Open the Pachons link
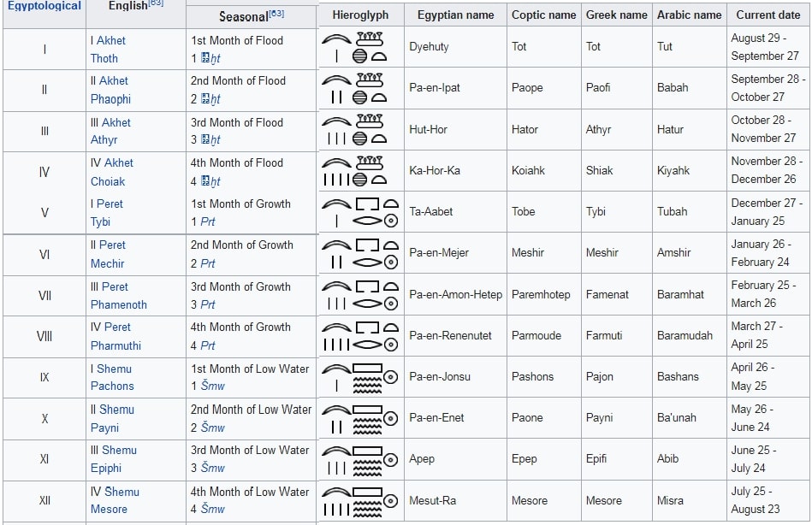The width and height of the screenshot is (812, 525). [112, 386]
